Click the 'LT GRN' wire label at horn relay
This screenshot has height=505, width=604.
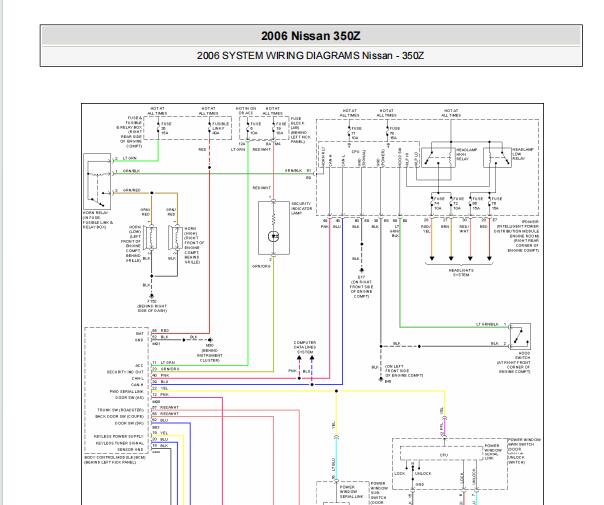(x=129, y=158)
